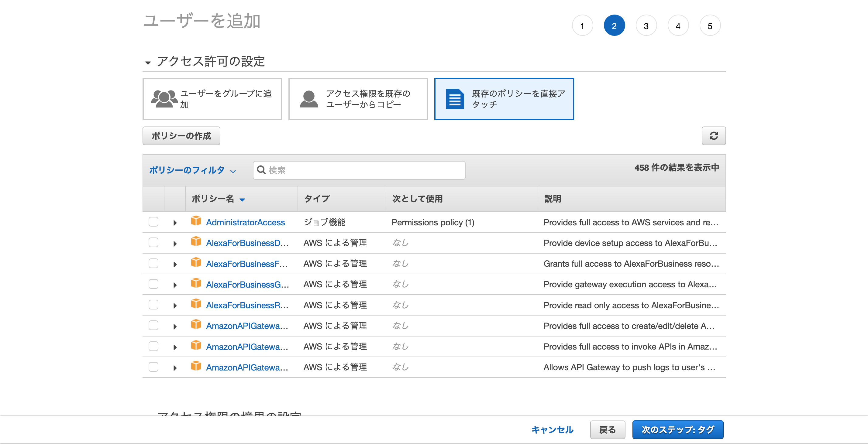Viewport: 868px width, 444px height.
Task: Open the AlexaForBusinessD... policy link
Action: point(247,243)
